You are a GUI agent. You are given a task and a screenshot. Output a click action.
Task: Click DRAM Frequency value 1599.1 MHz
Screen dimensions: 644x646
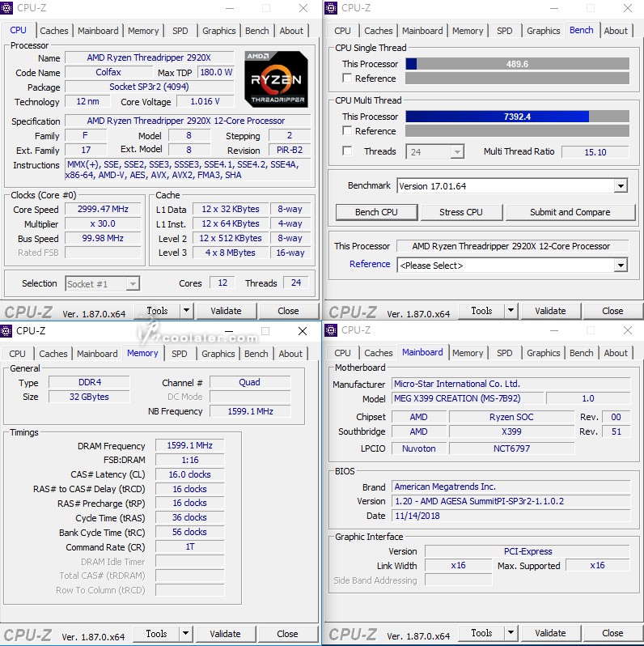tap(190, 445)
